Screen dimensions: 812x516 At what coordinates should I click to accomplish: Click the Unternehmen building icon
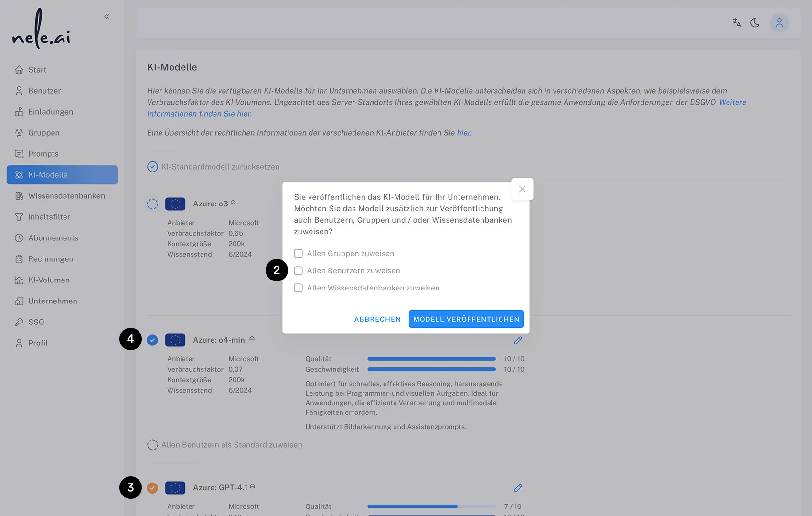point(19,301)
